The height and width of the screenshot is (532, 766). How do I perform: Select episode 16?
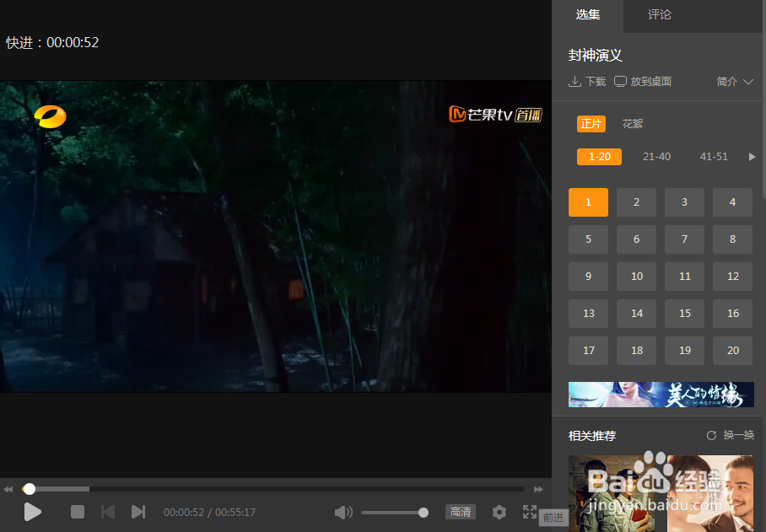pyautogui.click(x=732, y=314)
